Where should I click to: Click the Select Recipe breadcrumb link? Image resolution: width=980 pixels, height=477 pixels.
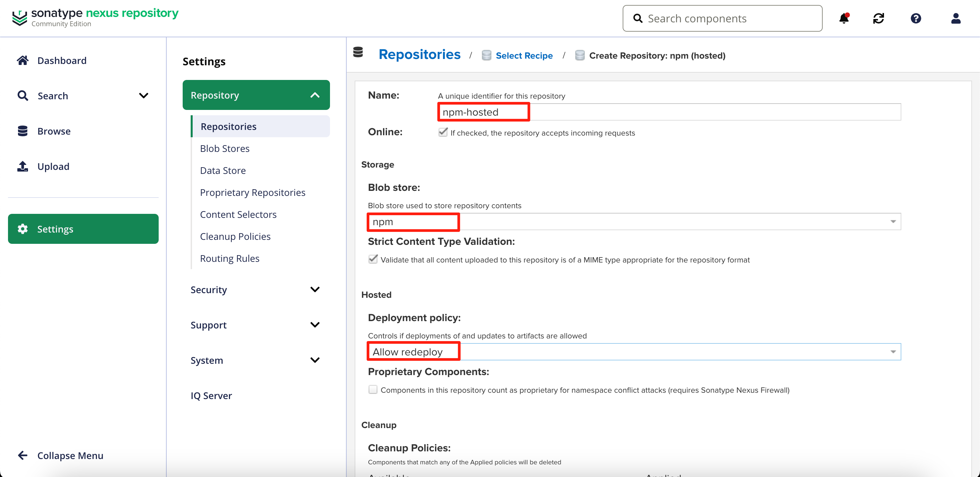point(524,56)
